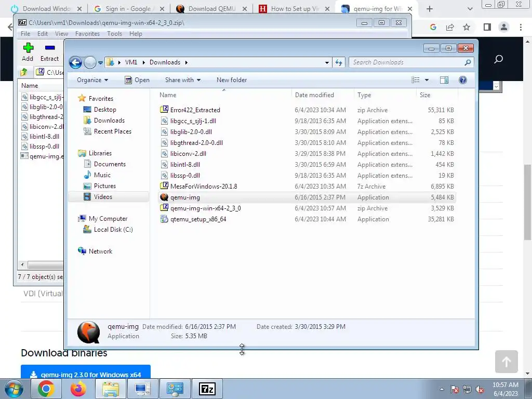Select libiconv-2.dll in Downloads list

[188, 153]
